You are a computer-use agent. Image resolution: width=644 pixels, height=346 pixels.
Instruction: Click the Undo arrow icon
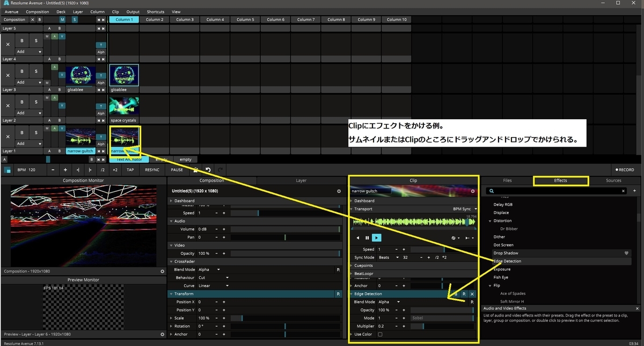[208, 170]
